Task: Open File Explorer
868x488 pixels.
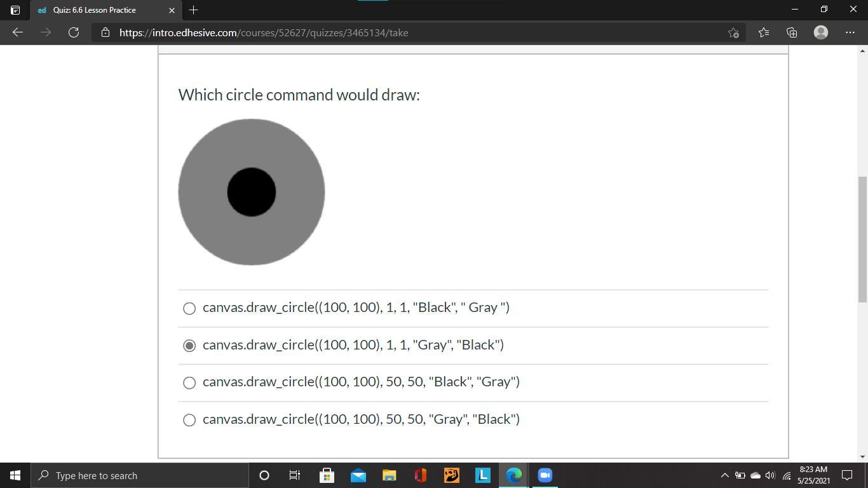Action: tap(389, 475)
